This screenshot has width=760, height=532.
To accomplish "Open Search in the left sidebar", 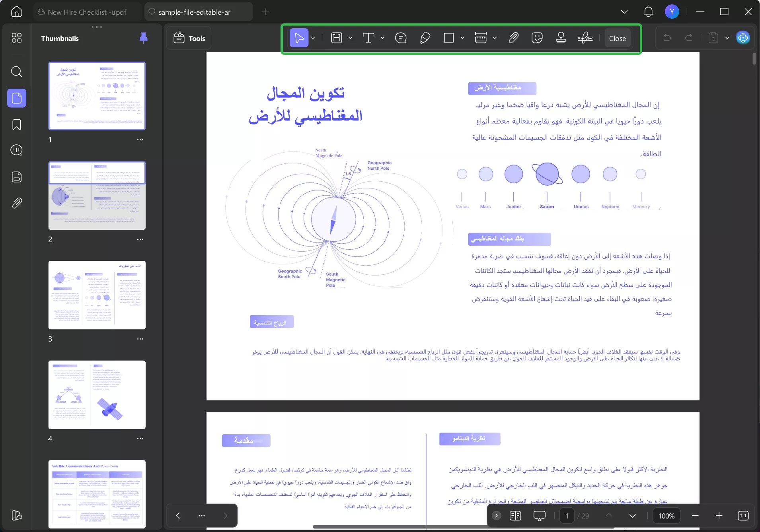I will [x=17, y=72].
